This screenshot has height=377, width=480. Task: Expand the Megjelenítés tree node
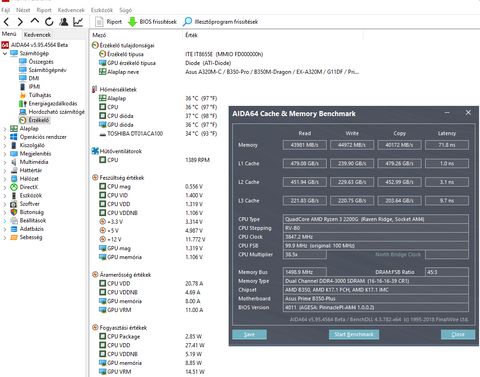pyautogui.click(x=5, y=154)
